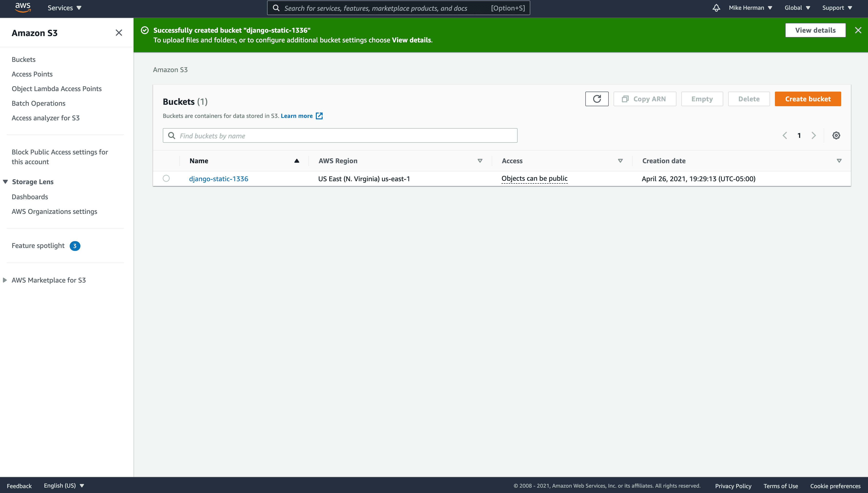Open the django-static-1336 bucket link

tap(218, 179)
